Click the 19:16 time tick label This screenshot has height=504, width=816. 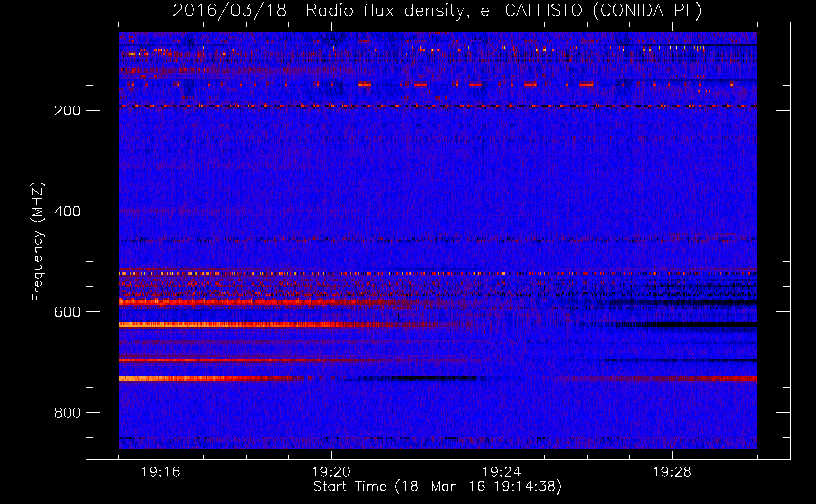point(161,472)
